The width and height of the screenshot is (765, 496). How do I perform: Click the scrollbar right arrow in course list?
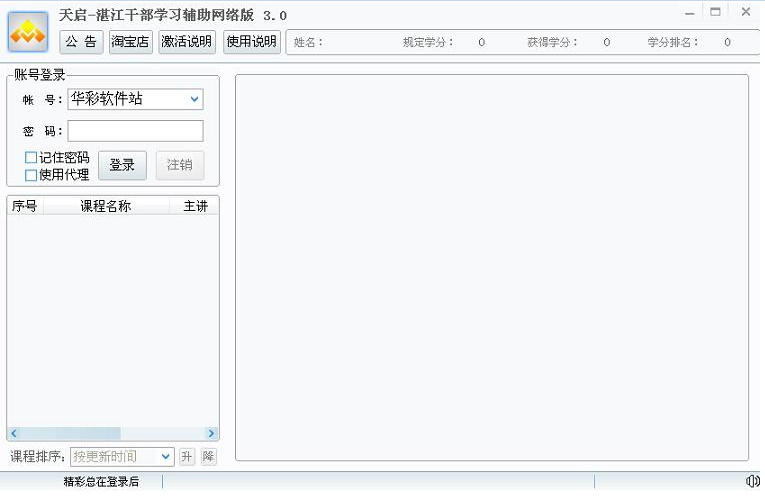[x=212, y=433]
